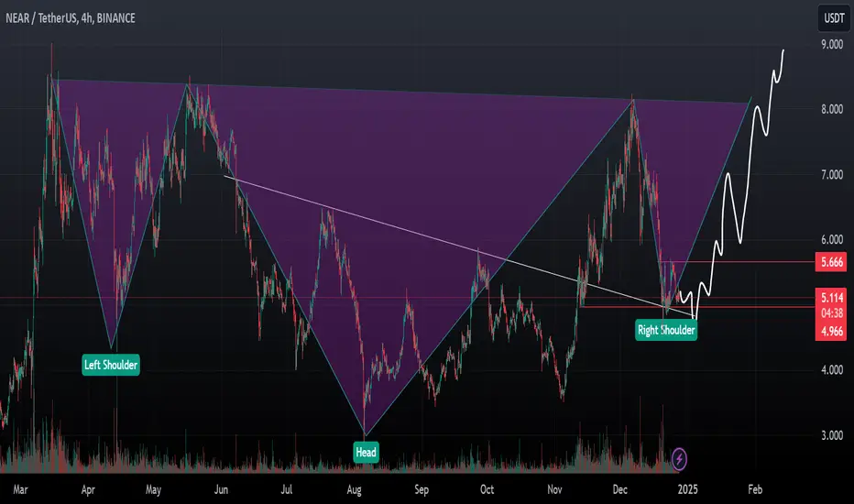Click the USDT currency button

(x=834, y=18)
